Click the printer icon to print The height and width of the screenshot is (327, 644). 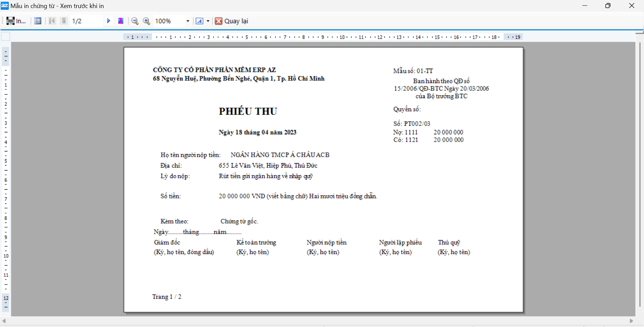coord(11,21)
